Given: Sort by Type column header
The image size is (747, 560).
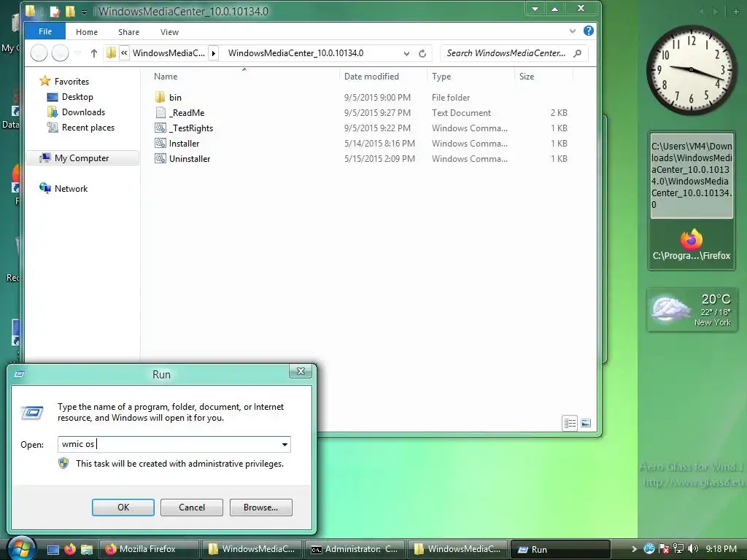Looking at the screenshot, I should coord(441,76).
